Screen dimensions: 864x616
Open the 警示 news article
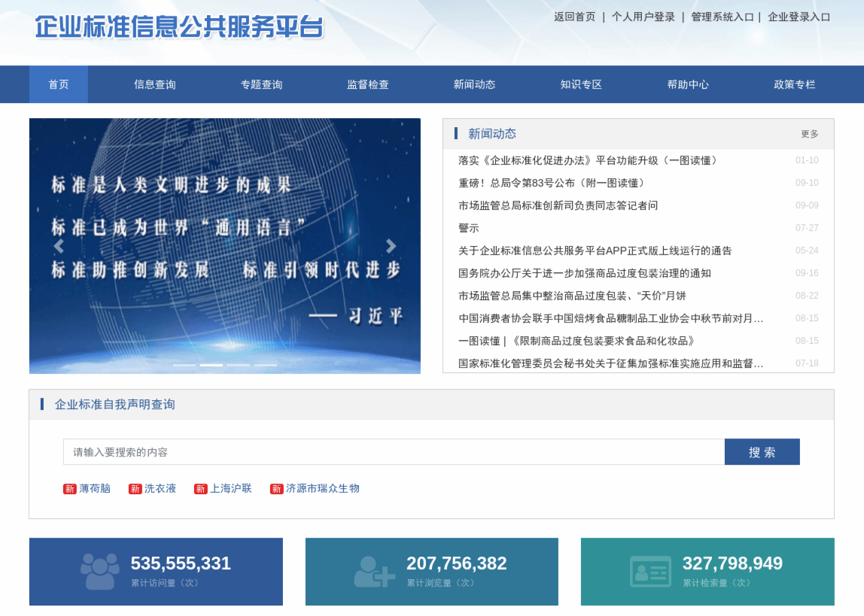pyautogui.click(x=469, y=228)
